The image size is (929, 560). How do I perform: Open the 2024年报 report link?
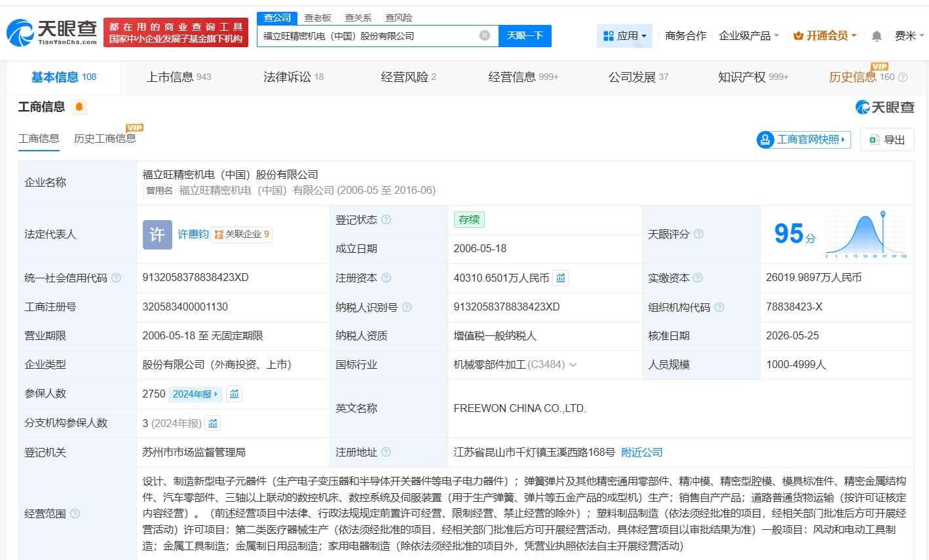click(195, 394)
